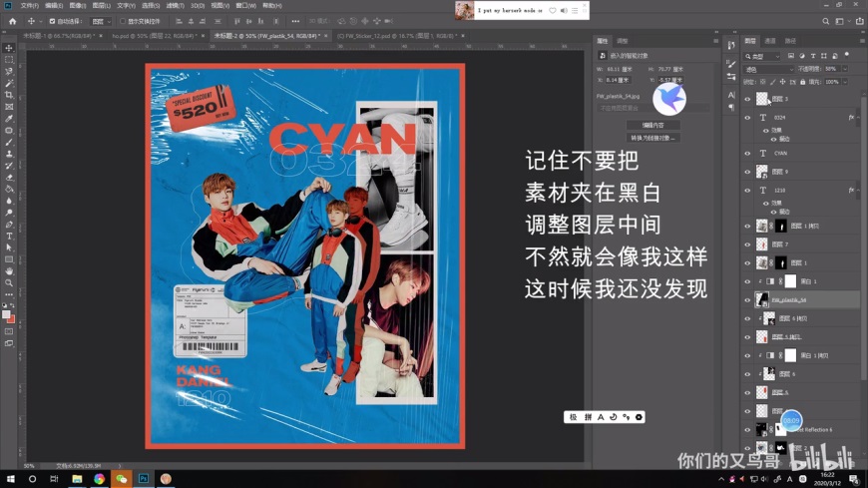The image size is (868, 488).
Task: Click the foreground color swatch
Action: (x=6, y=314)
